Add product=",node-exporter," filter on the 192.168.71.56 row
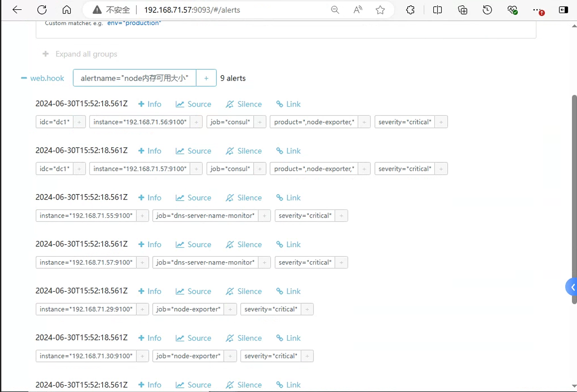The width and height of the screenshot is (577, 392). pyautogui.click(x=364, y=122)
